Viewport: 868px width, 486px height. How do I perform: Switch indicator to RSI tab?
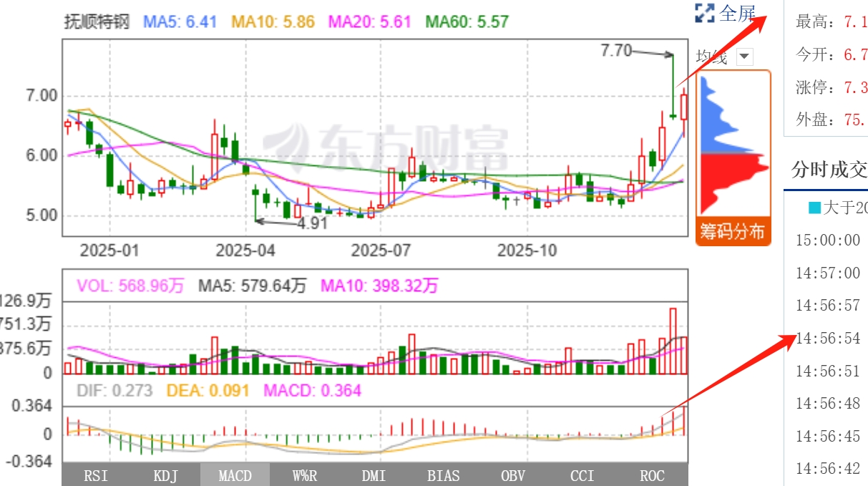pyautogui.click(x=96, y=475)
